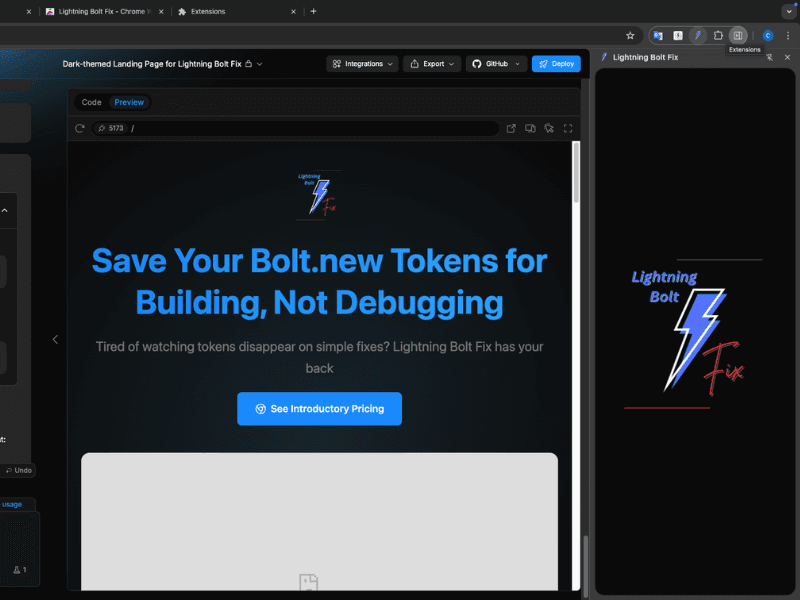Viewport: 800px width, 600px height.
Task: Enter fullscreen preview mode
Action: tap(568, 128)
